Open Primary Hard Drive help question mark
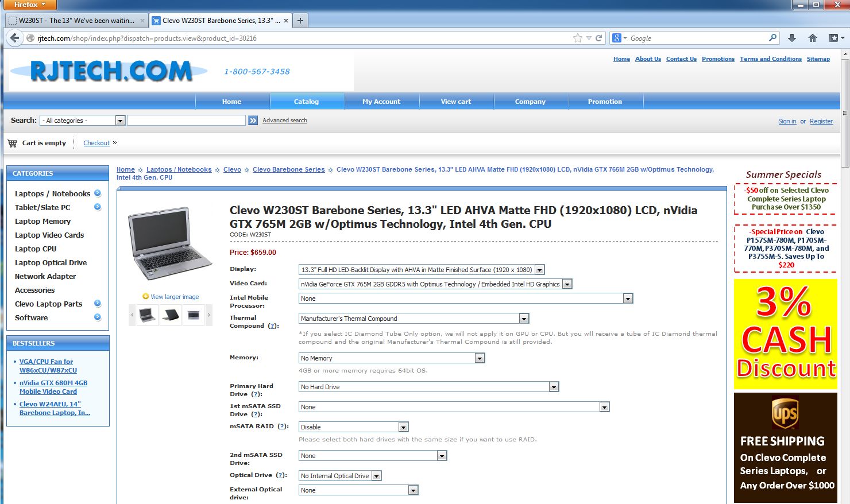850x504 pixels. point(256,394)
